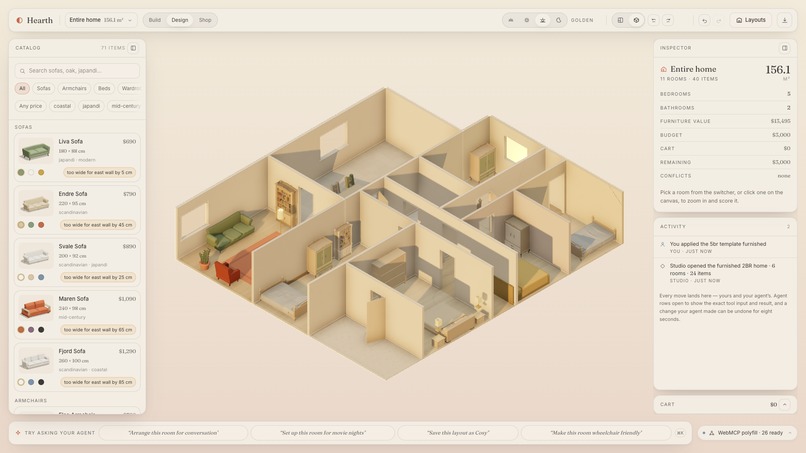This screenshot has height=453, width=806.
Task: Select the Maren Sofa thumbnail
Action: [x=35, y=308]
